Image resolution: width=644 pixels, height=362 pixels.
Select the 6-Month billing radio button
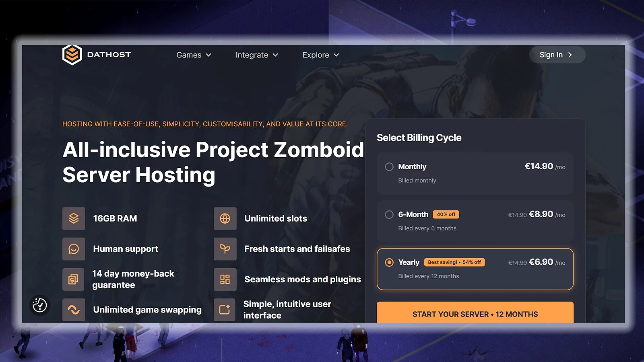coord(389,214)
